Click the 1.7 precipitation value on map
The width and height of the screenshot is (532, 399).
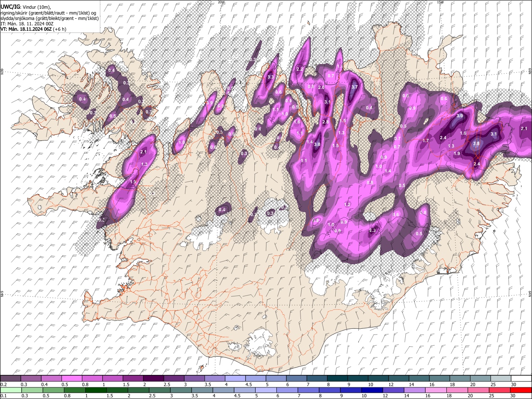click(426, 141)
